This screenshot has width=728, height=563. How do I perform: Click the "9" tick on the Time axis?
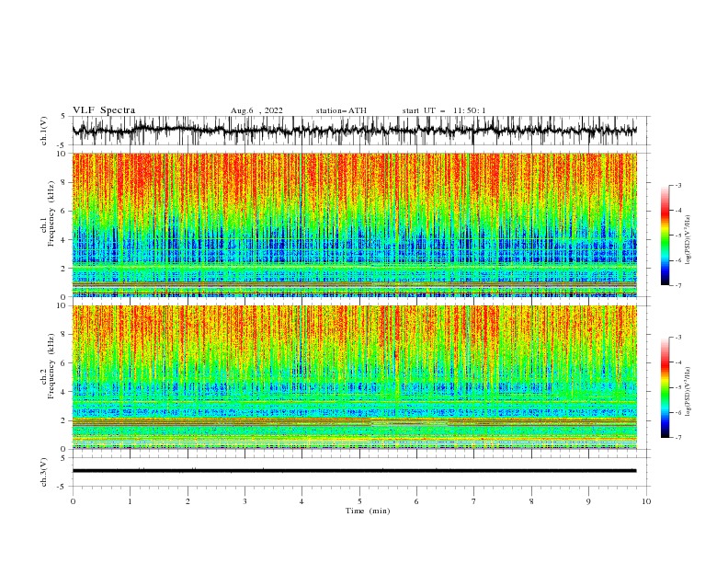click(x=588, y=501)
